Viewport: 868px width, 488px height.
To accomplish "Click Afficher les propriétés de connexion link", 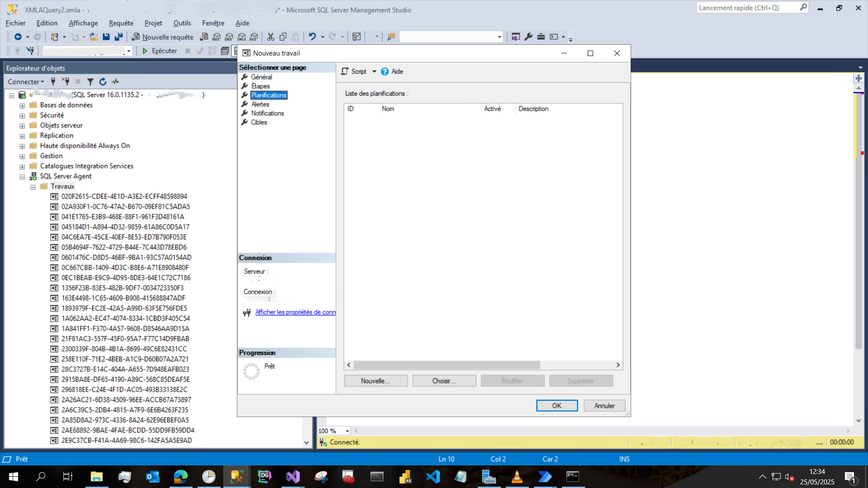I will point(295,312).
